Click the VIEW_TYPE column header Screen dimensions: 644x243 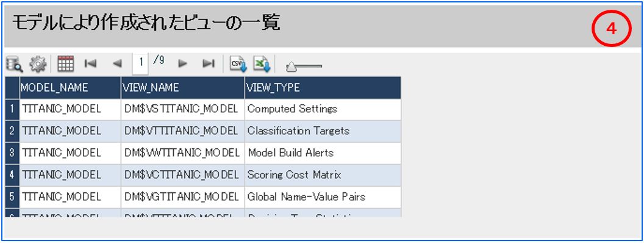pyautogui.click(x=323, y=87)
